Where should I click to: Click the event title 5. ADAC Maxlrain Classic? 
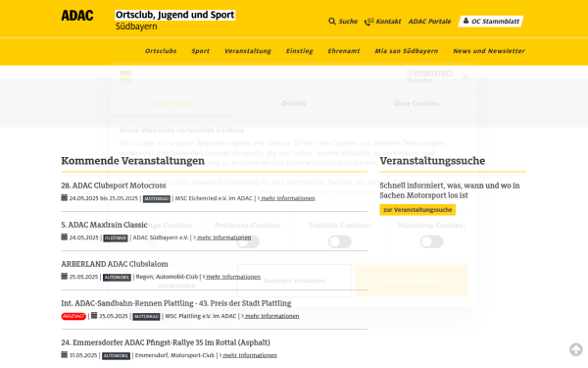104,225
